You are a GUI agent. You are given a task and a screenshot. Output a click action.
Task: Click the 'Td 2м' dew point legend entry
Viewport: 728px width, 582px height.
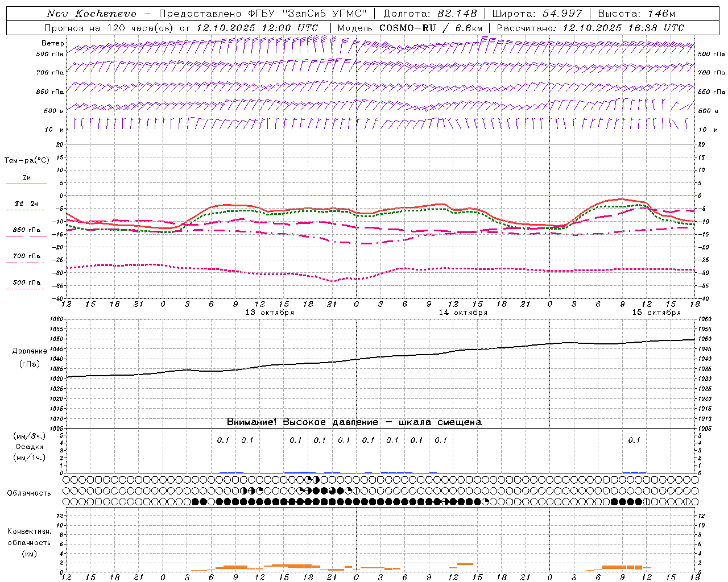(x=27, y=203)
